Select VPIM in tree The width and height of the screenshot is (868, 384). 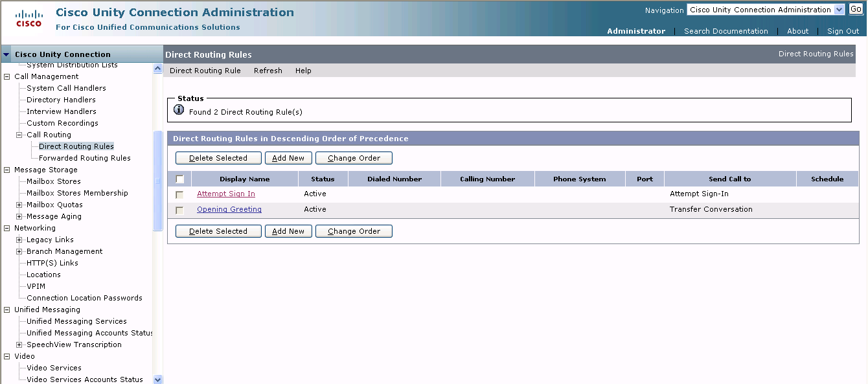point(36,286)
